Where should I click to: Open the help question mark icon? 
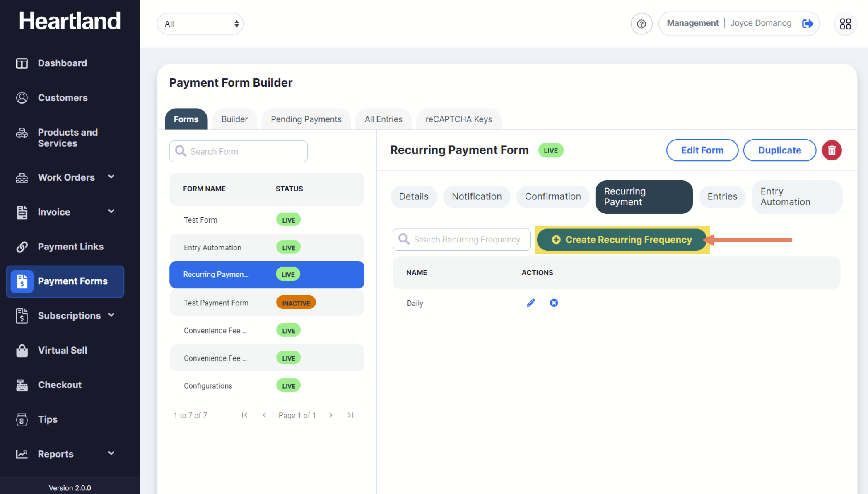tap(641, 24)
